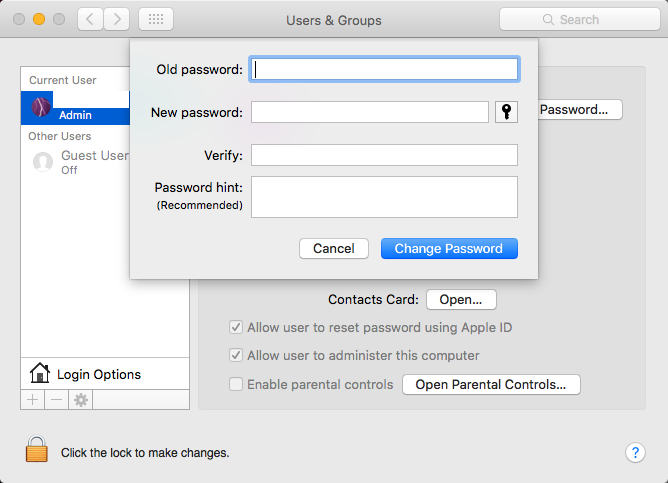Go forward with the right arrow

[117, 19]
